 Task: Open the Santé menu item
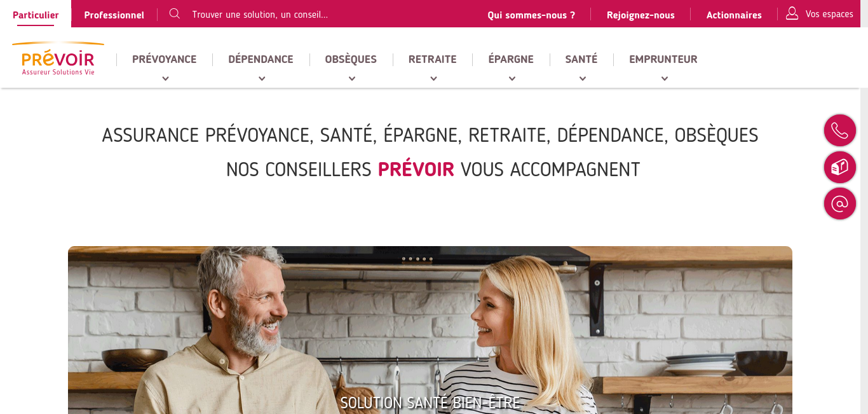pos(581,59)
